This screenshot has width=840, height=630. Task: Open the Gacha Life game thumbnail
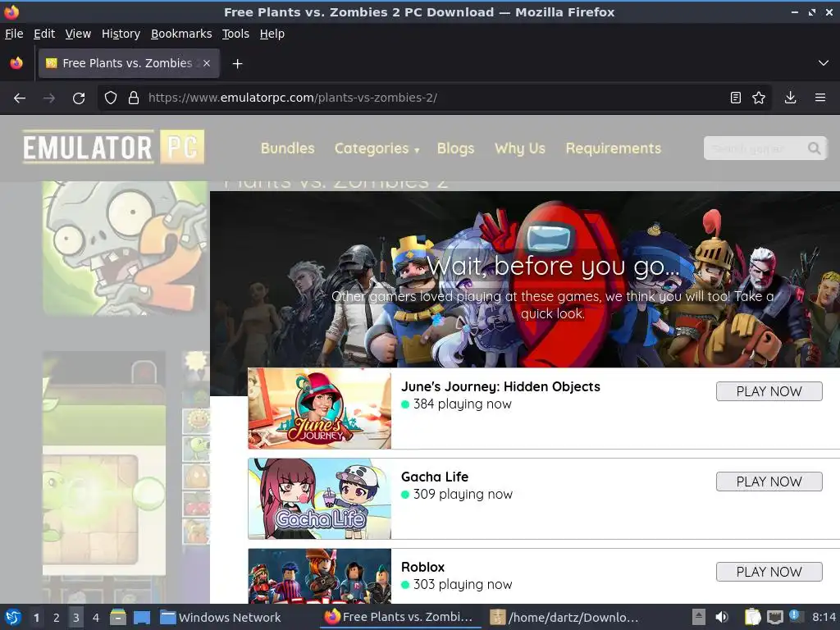point(320,498)
